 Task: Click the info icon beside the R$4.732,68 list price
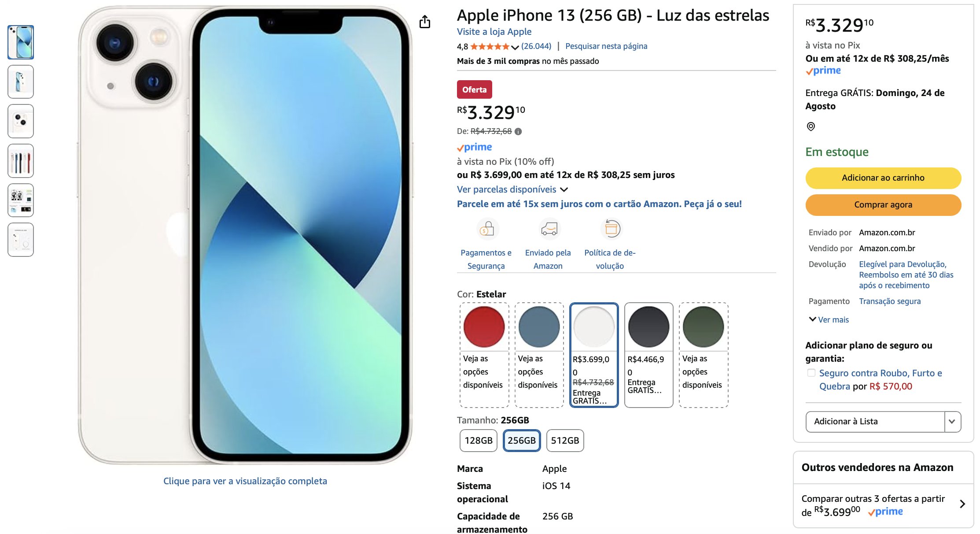518,131
